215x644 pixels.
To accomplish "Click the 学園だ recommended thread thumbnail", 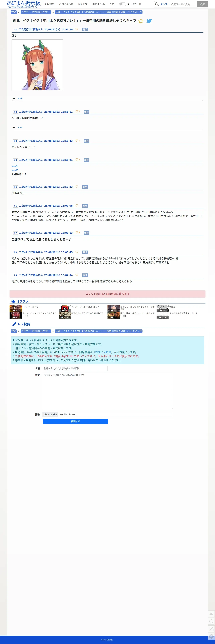I will pyautogui.click(x=163, y=309).
